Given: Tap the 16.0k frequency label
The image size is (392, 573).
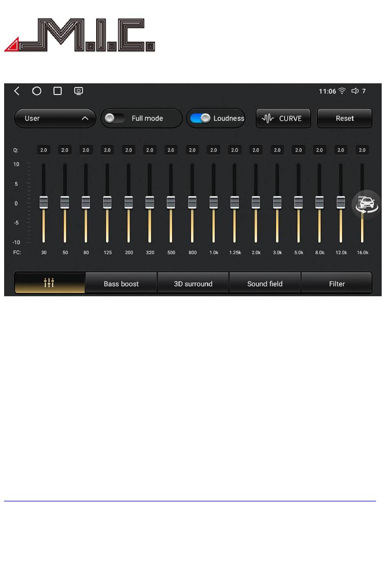Looking at the screenshot, I should click(363, 252).
